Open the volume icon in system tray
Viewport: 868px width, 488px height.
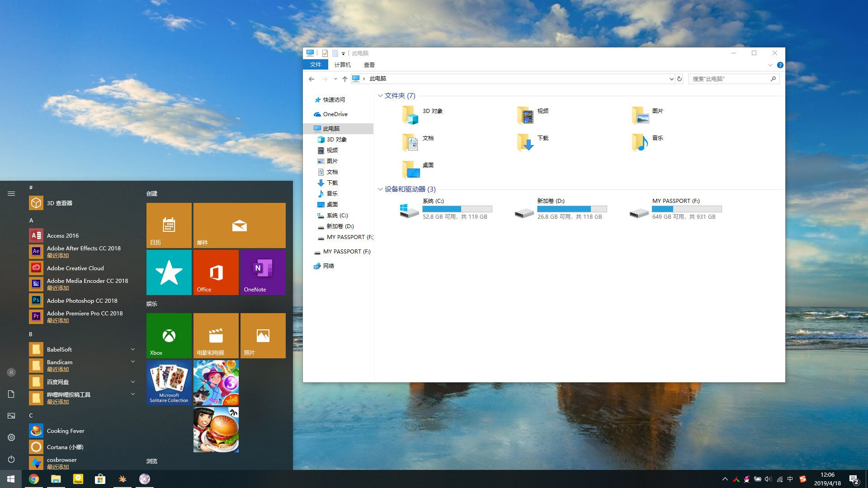pyautogui.click(x=768, y=479)
